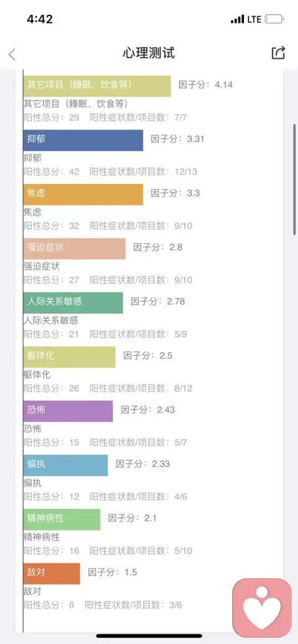Tap the battery indicator in status bar
The image size is (298, 644).
(x=274, y=19)
